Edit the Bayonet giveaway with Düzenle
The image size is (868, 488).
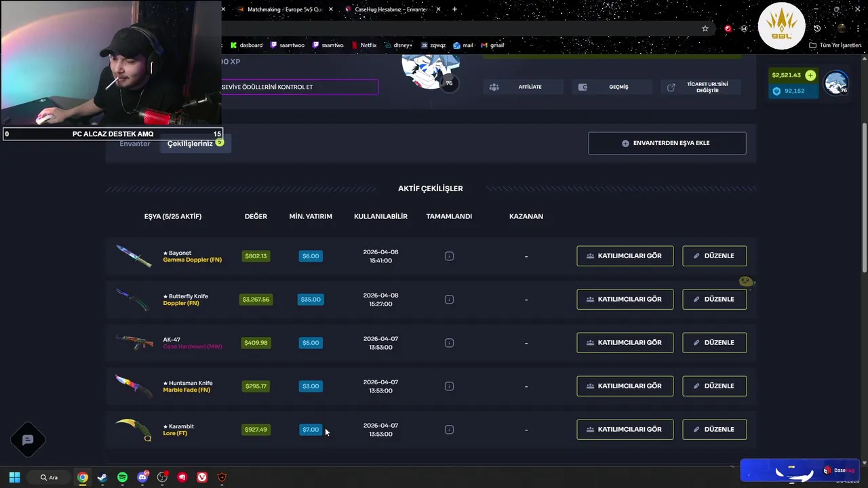pyautogui.click(x=715, y=256)
